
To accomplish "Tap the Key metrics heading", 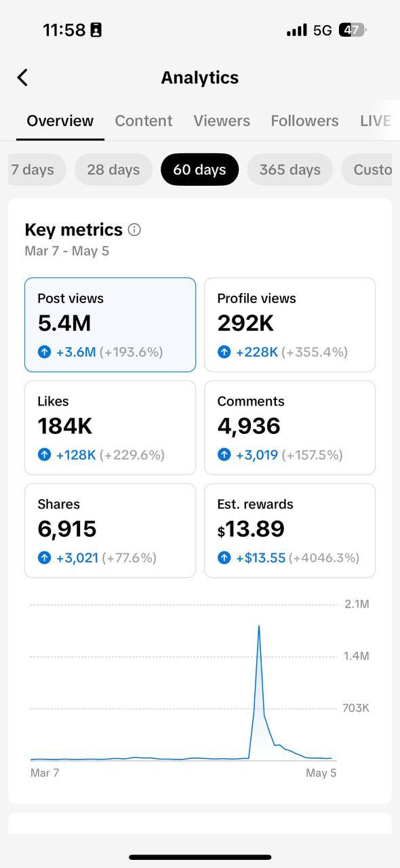I will point(74,229).
